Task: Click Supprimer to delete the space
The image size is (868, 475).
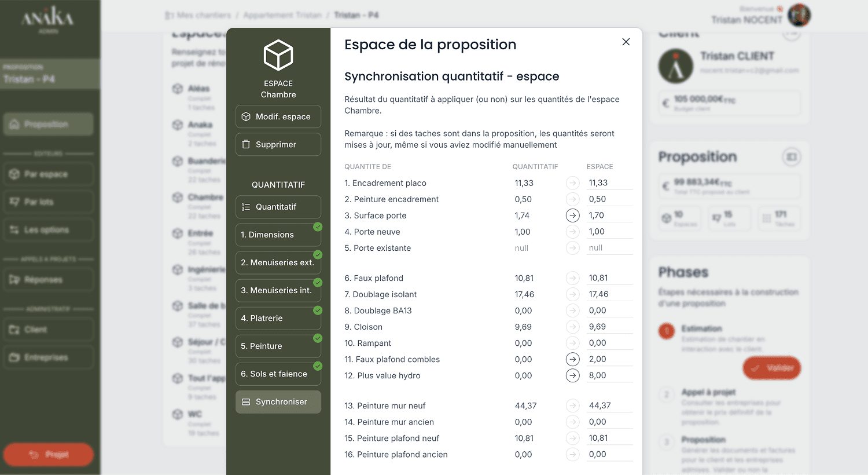Action: click(278, 144)
